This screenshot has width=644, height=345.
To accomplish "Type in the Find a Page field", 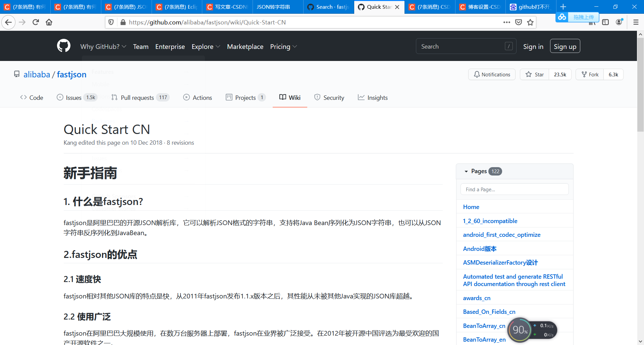I will coord(514,189).
